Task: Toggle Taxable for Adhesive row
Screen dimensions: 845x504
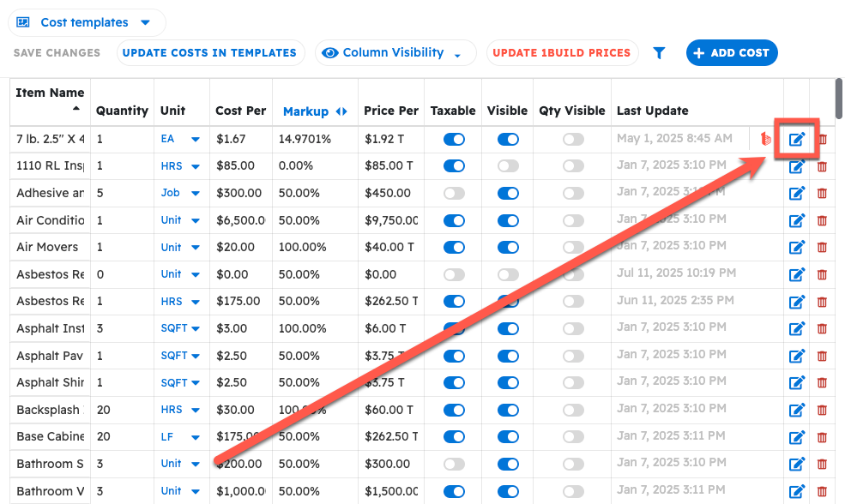Action: 454,194
